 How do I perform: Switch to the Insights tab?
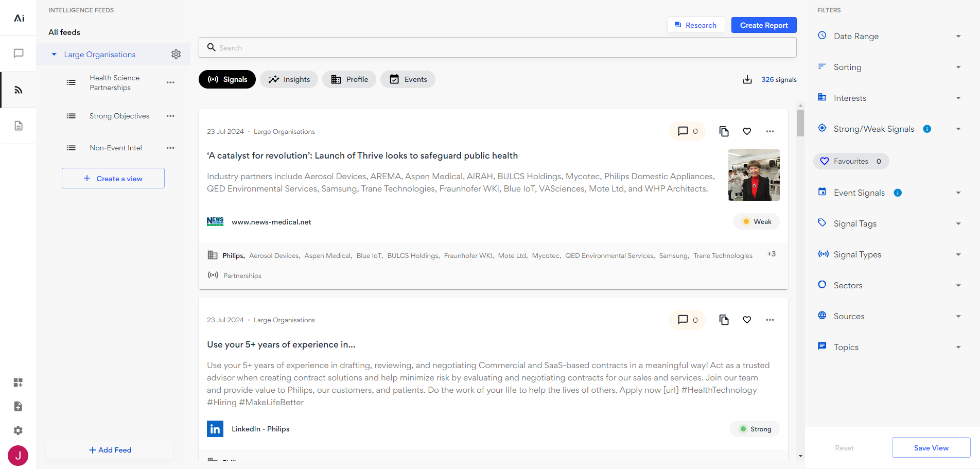(x=289, y=79)
